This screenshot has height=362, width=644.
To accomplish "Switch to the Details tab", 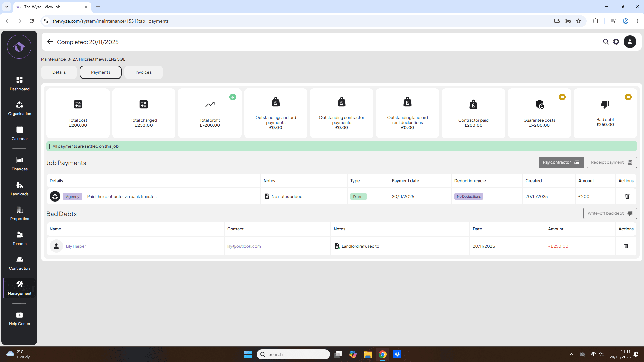I will 59,72.
